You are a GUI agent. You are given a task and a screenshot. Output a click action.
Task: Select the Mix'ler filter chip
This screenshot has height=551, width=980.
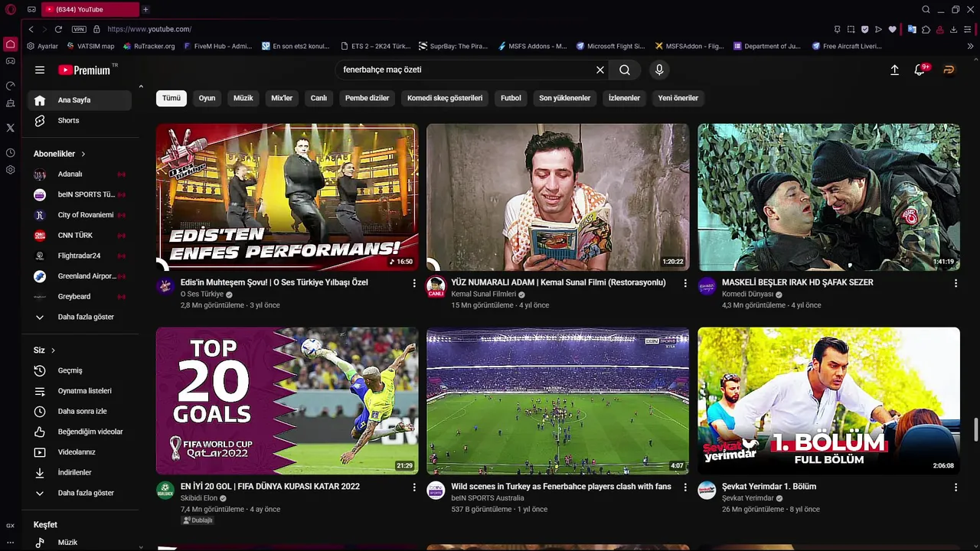click(x=282, y=98)
